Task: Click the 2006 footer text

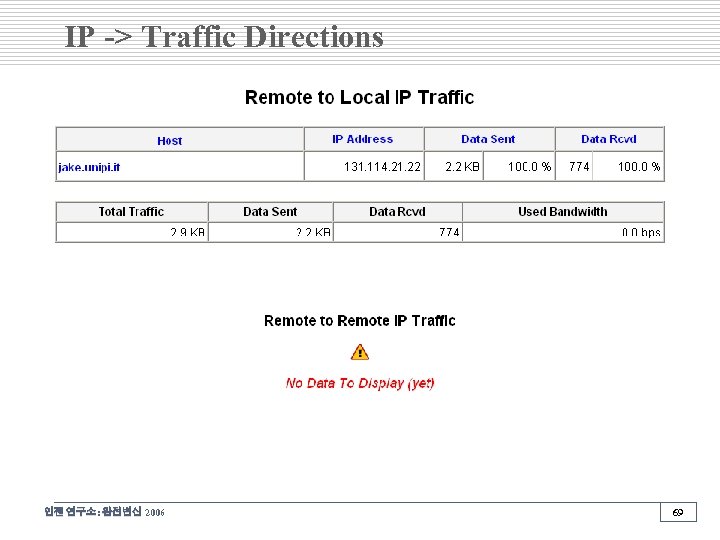Action: pos(155,512)
